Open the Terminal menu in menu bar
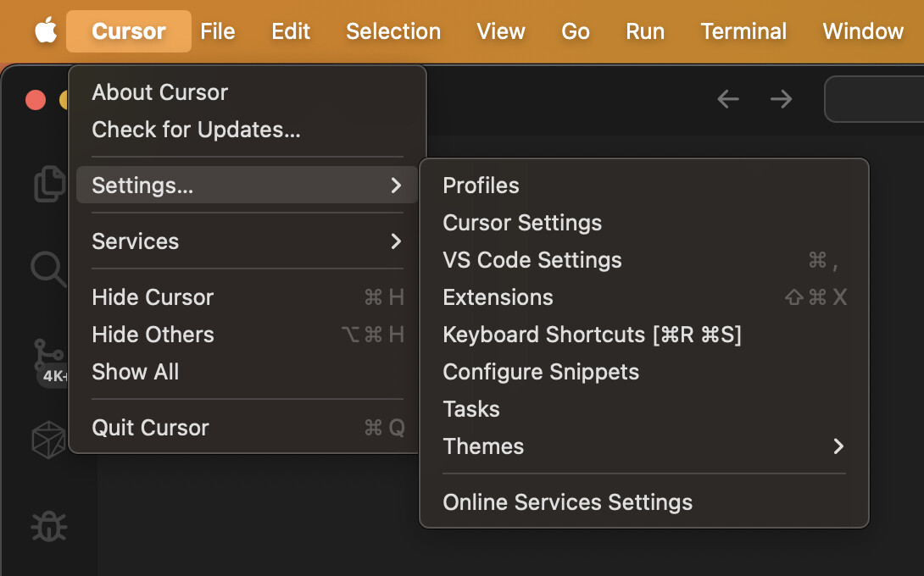924x576 pixels. tap(743, 31)
